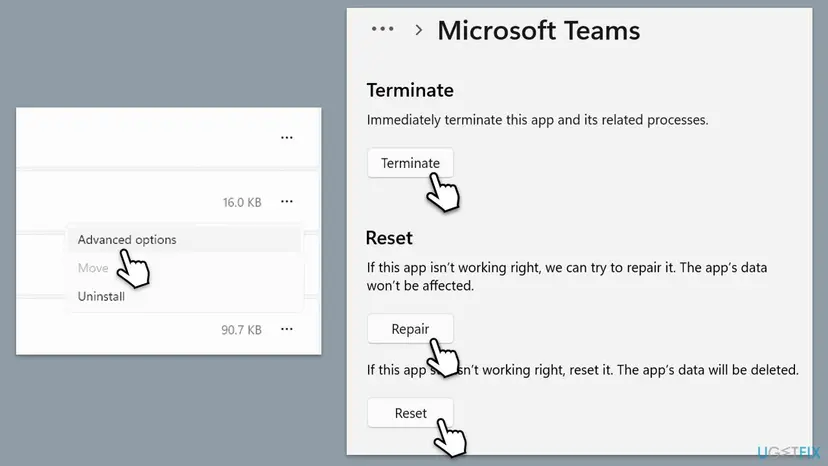
Task: Click the Microsoft Teams page title
Action: pyautogui.click(x=539, y=31)
